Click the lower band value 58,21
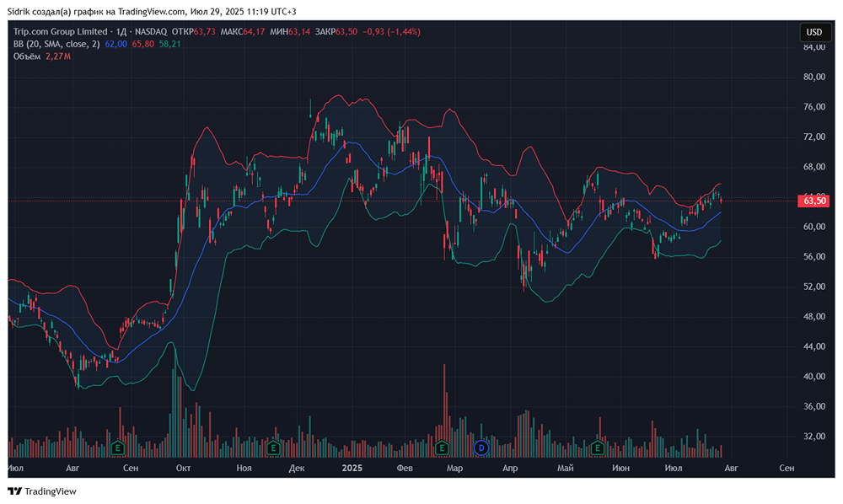This screenshot has width=843, height=504. point(169,44)
